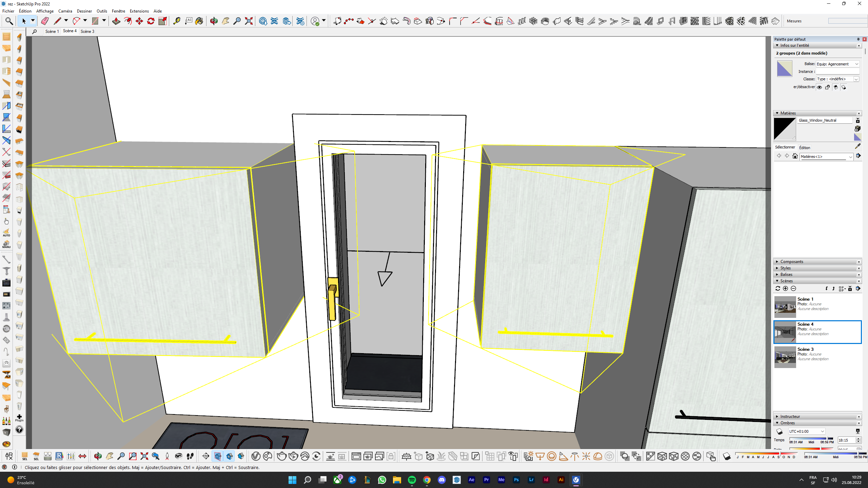Click Glass_Window_Neutral material preview swatch
The height and width of the screenshot is (488, 868).
pos(785,129)
